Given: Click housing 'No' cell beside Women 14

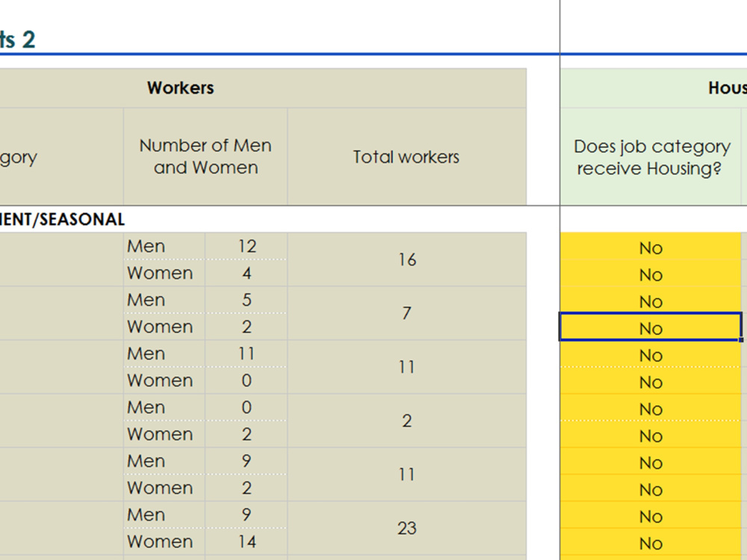Looking at the screenshot, I should (651, 543).
